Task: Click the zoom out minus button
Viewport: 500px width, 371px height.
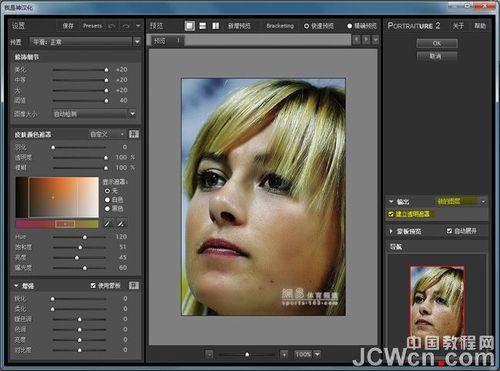Action: (x=209, y=354)
